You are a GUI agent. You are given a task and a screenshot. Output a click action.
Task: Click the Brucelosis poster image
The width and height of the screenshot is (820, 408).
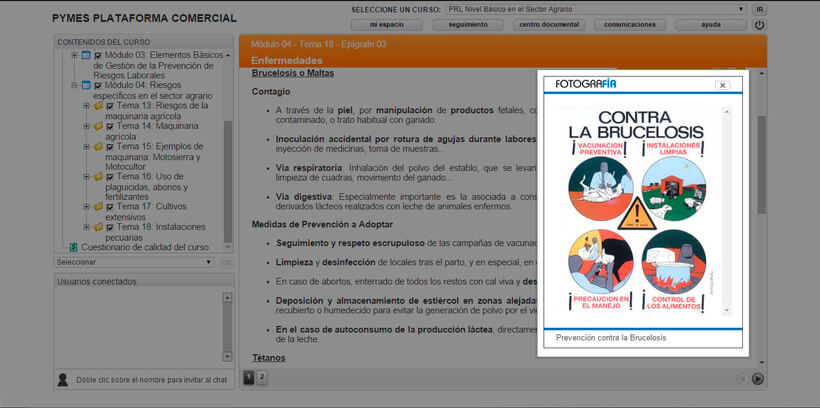(x=637, y=211)
